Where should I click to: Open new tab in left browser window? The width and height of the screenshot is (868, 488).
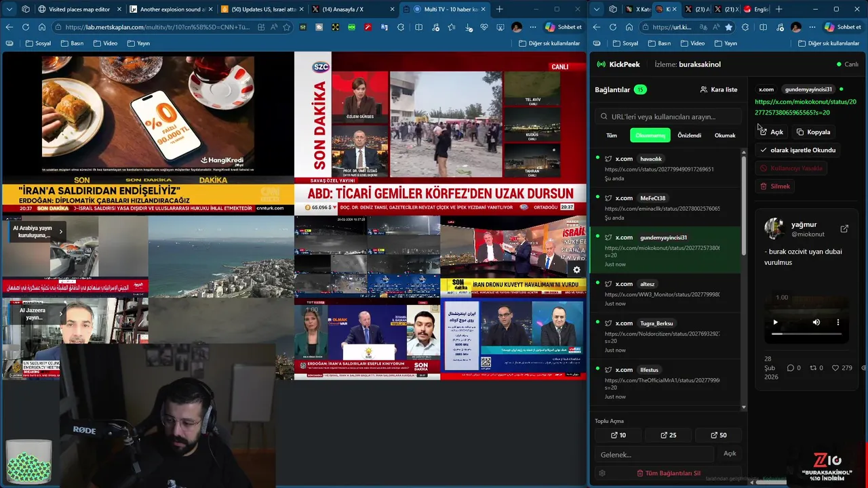tap(500, 9)
